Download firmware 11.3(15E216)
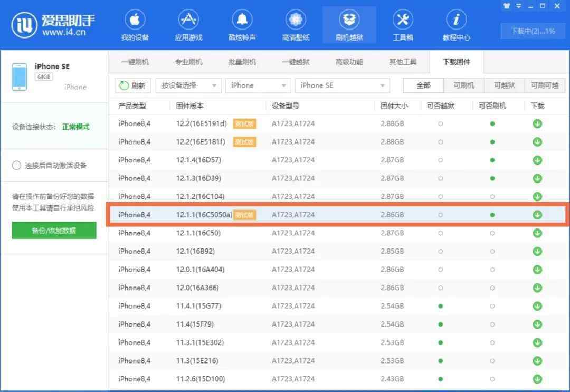Viewport: 570px width, 392px height. [537, 360]
